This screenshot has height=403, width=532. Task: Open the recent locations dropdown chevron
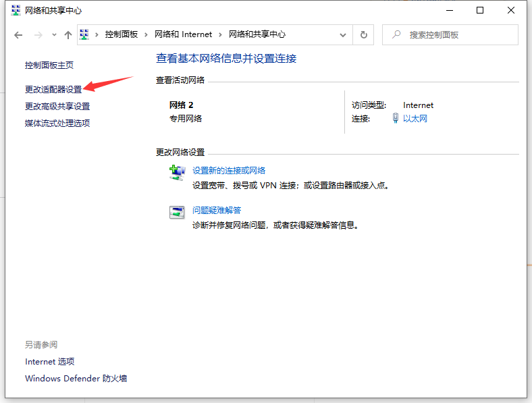[54, 34]
